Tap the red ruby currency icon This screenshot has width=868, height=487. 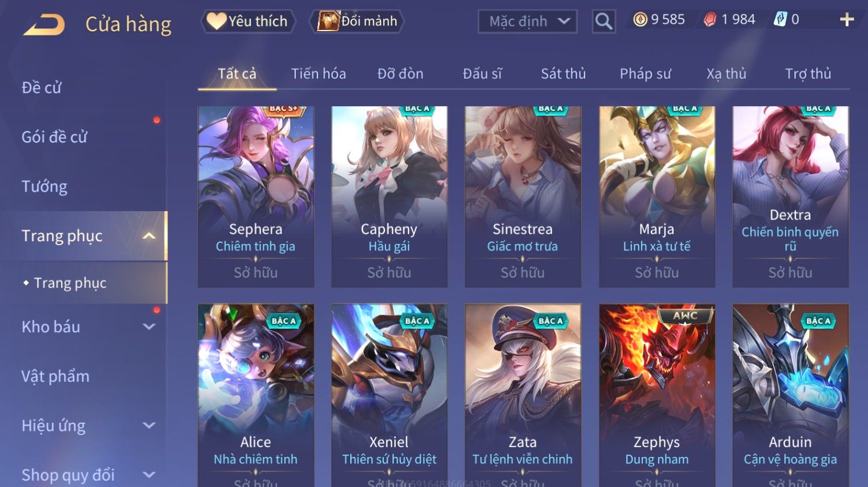click(709, 20)
